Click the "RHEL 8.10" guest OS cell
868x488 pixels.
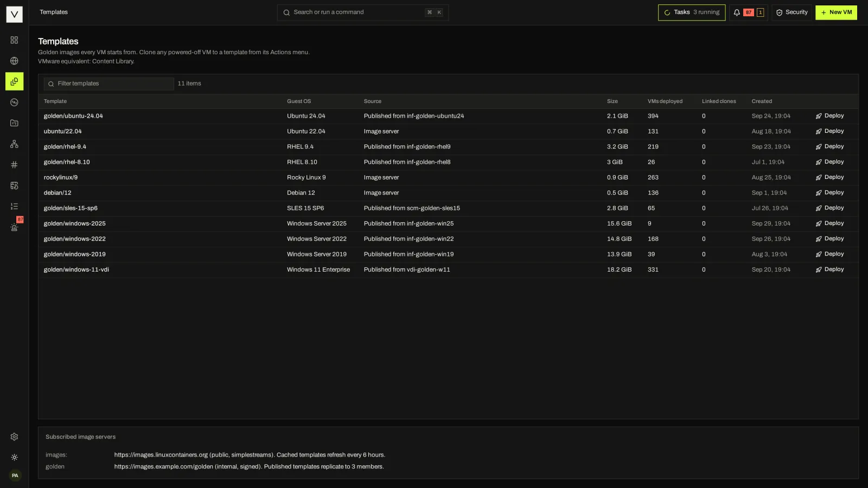(302, 162)
